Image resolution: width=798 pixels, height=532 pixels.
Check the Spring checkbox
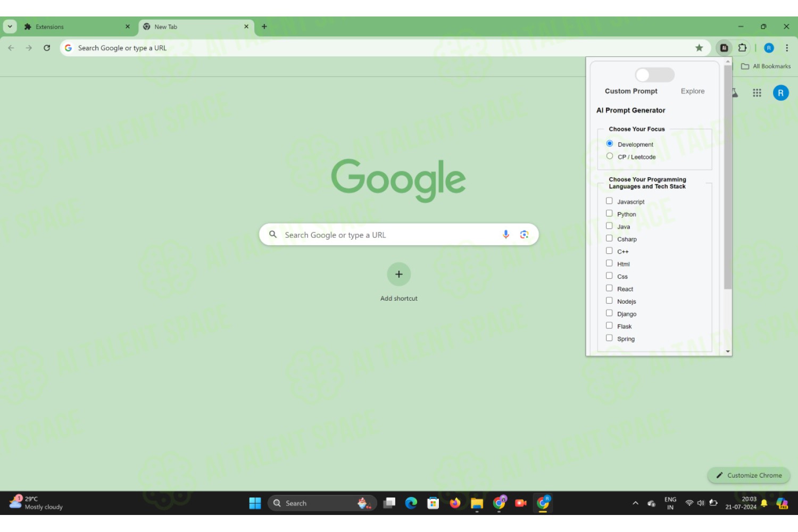click(609, 338)
